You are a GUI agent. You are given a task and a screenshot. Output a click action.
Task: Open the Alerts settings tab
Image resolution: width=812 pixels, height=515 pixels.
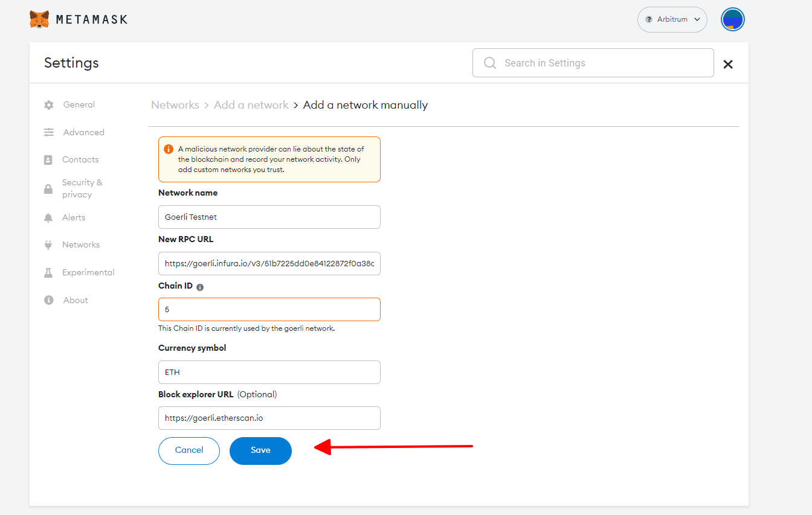(74, 217)
